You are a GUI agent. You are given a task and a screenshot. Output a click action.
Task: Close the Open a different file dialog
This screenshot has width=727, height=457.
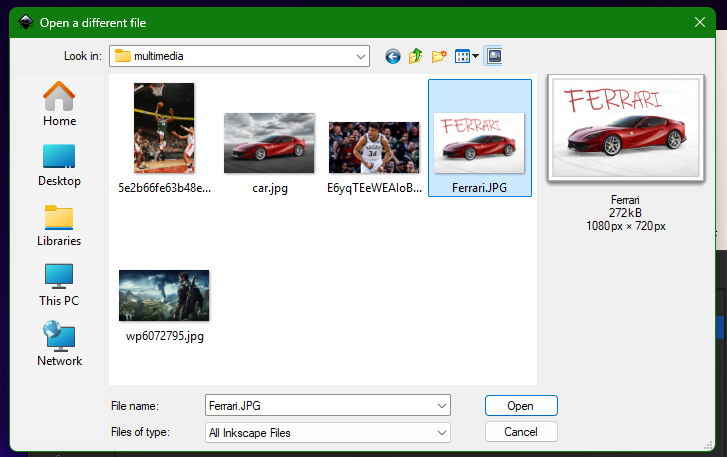(x=700, y=22)
